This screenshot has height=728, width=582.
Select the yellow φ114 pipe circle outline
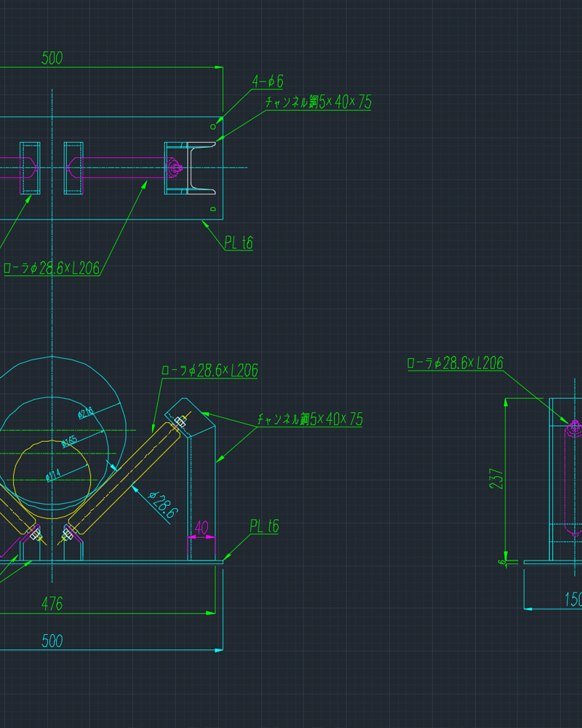point(52,479)
